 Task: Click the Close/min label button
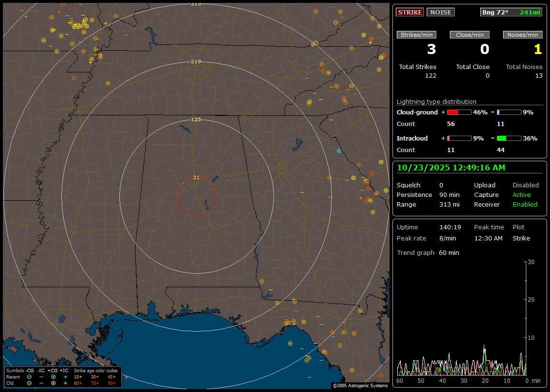(470, 35)
